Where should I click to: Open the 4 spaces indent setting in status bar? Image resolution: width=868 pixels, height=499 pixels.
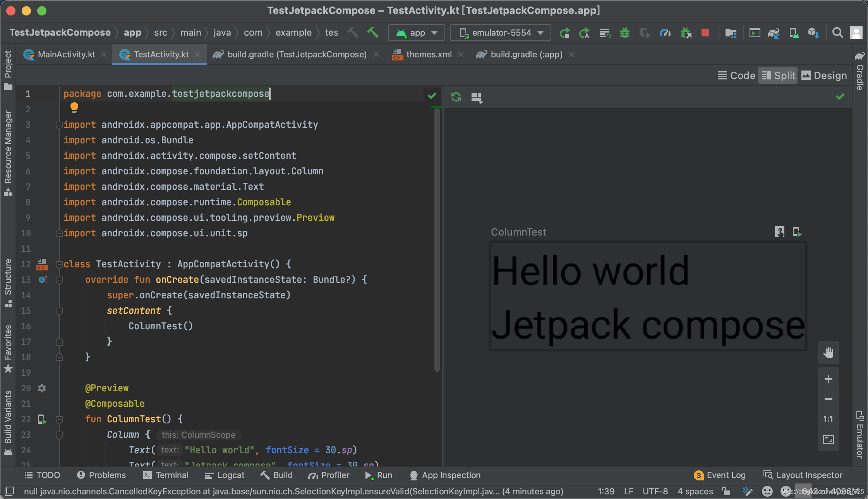pos(695,491)
